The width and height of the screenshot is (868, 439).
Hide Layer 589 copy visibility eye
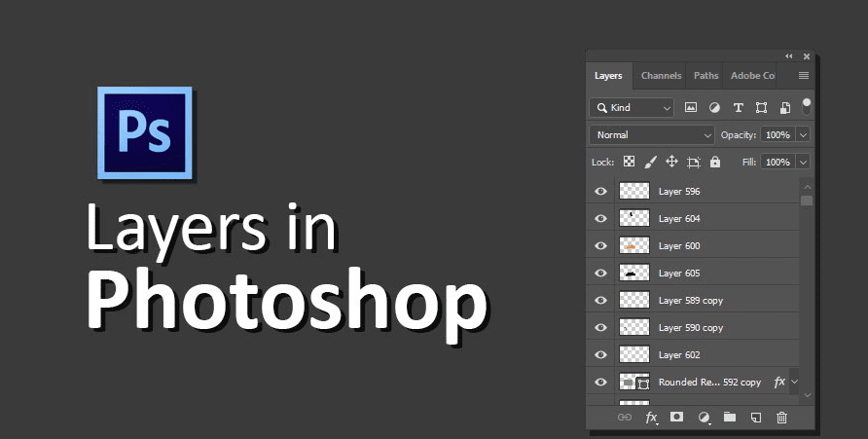pos(600,300)
